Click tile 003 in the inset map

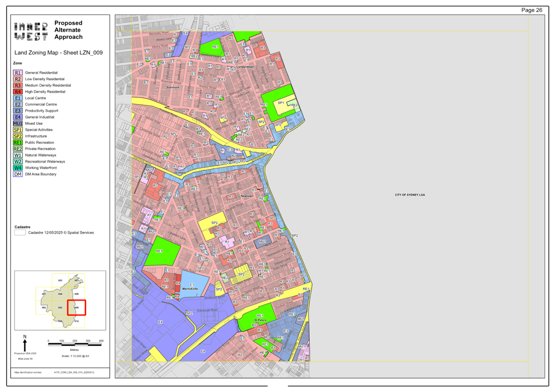[60, 280]
